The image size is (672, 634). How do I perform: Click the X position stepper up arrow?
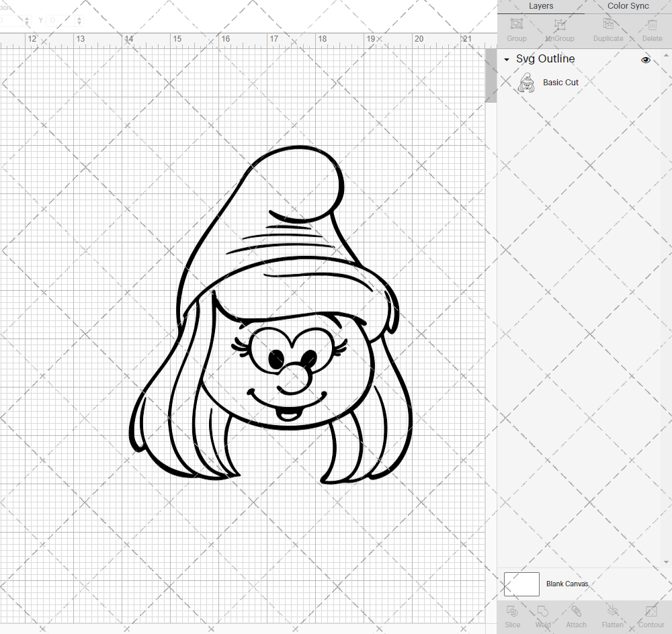click(x=27, y=17)
